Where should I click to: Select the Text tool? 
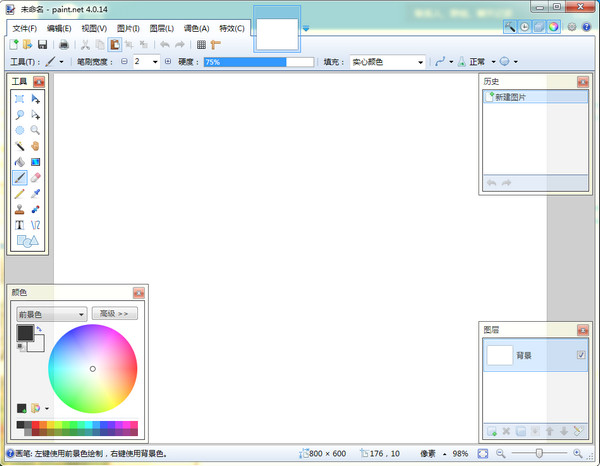click(x=19, y=225)
